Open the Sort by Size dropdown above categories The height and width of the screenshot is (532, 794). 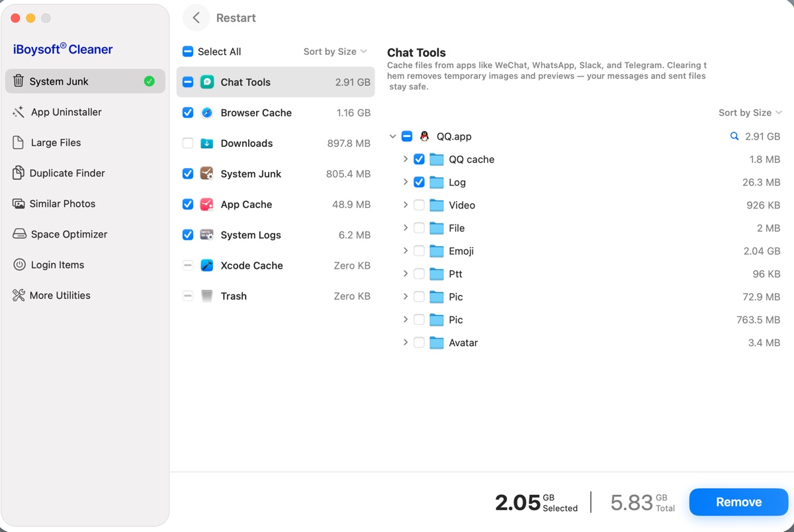coord(335,52)
